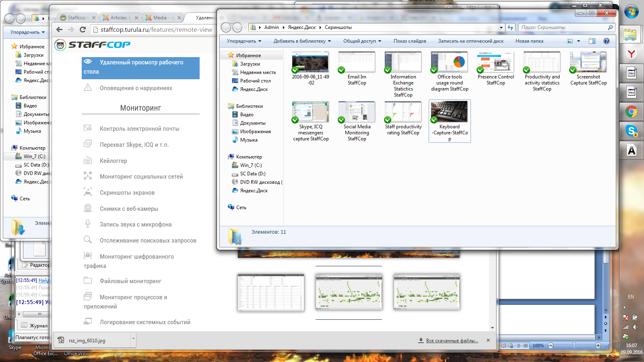
Task: Click the Chrome back arrow button
Action: pos(60,29)
